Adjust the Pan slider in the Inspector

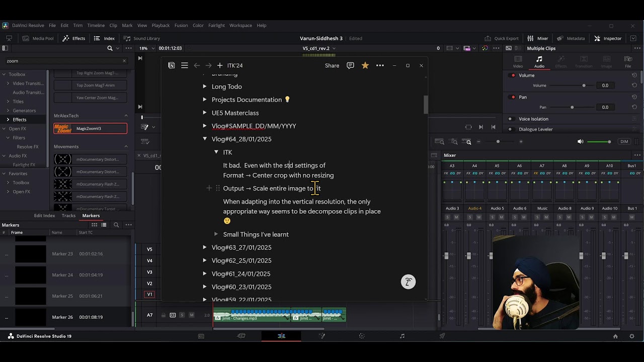572,107
